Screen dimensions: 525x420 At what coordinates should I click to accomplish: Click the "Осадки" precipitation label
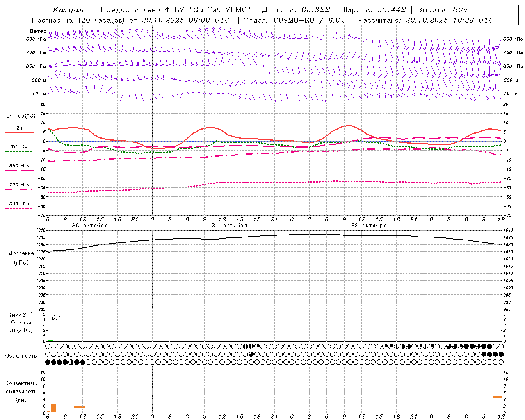21,323
